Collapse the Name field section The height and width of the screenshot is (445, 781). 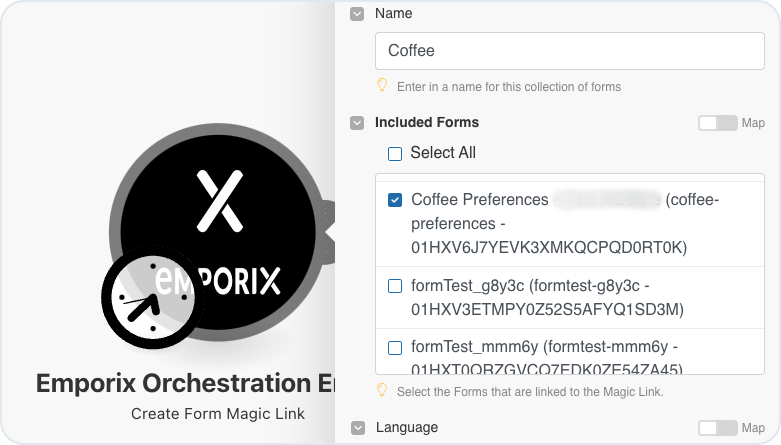pyautogui.click(x=357, y=14)
